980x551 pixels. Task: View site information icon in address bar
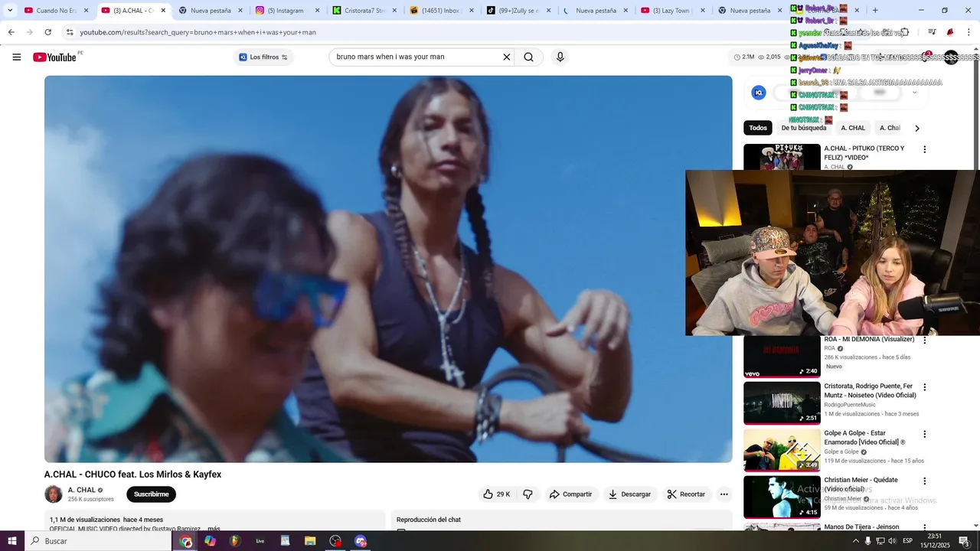pyautogui.click(x=70, y=32)
